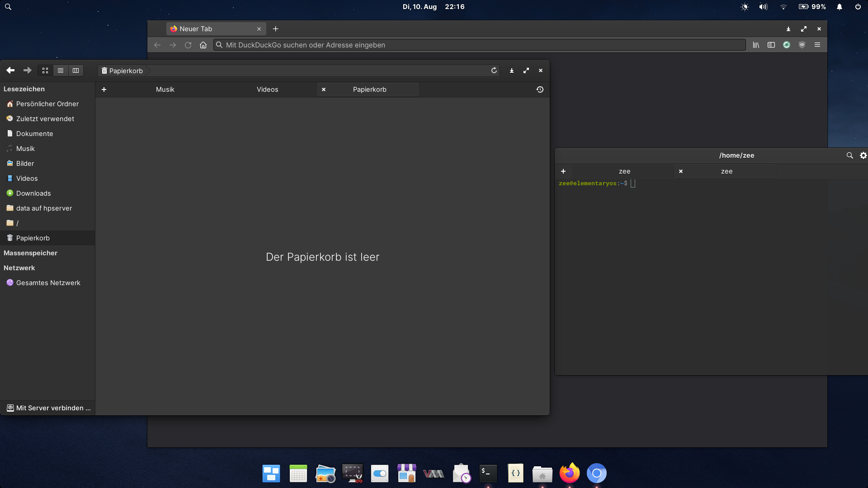This screenshot has width=868, height=488.
Task: Switch Files to column view
Action: (x=76, y=70)
